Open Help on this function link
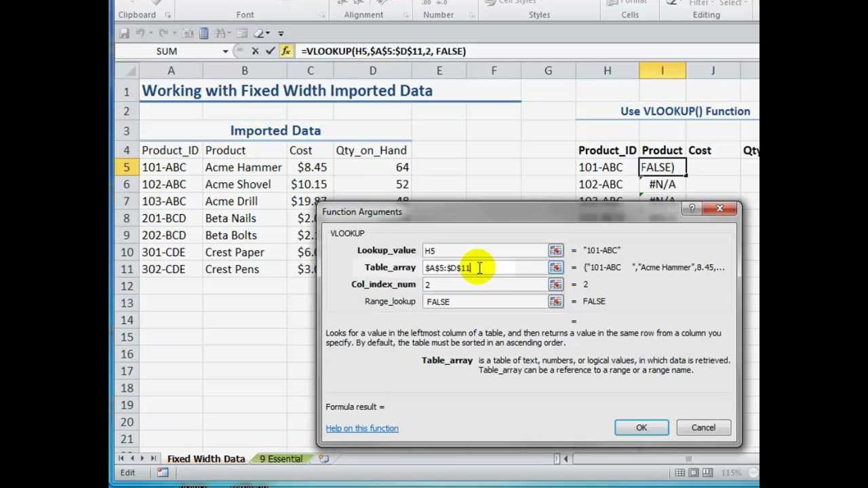 (362, 428)
